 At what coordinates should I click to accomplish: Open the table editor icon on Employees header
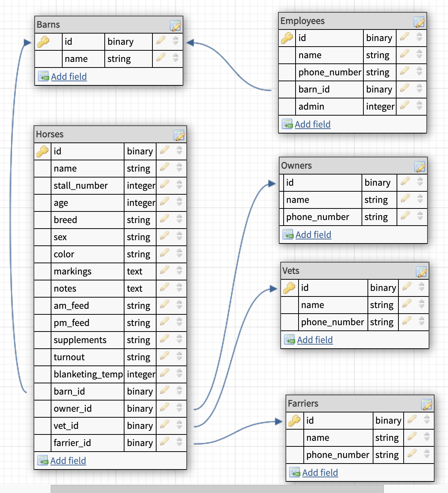coord(419,21)
